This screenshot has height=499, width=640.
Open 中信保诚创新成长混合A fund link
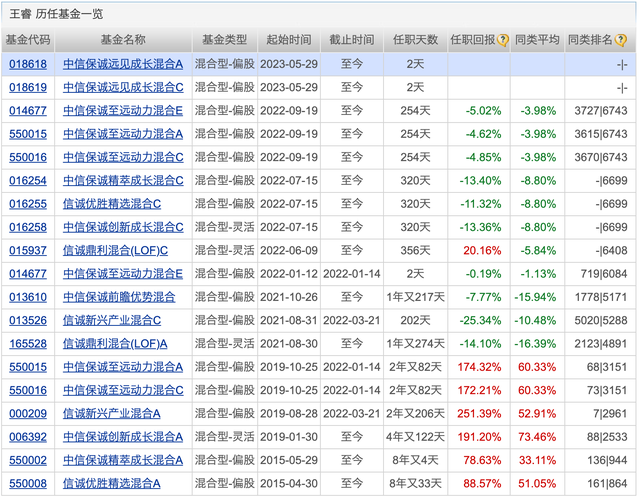(123, 437)
